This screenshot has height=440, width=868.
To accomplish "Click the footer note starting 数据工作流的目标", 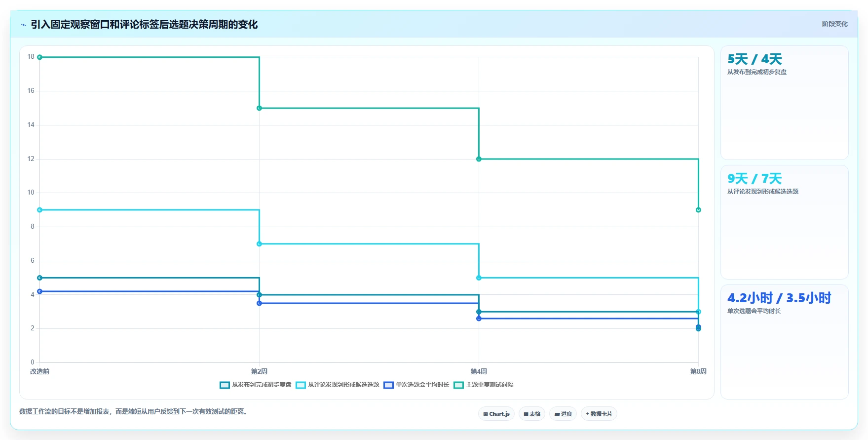I will (x=133, y=411).
